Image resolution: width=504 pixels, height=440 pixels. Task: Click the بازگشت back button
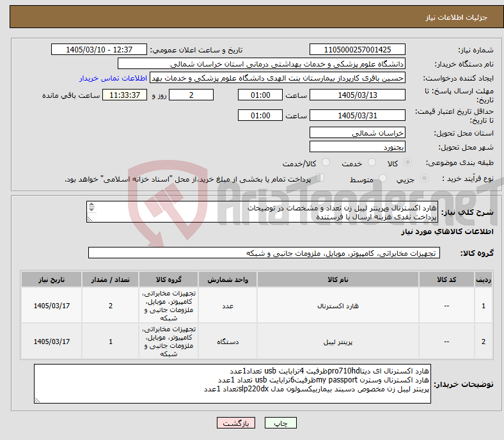pos(235,423)
